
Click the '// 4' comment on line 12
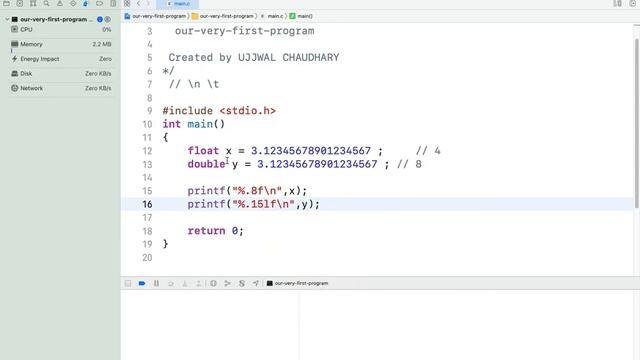pyautogui.click(x=428, y=151)
